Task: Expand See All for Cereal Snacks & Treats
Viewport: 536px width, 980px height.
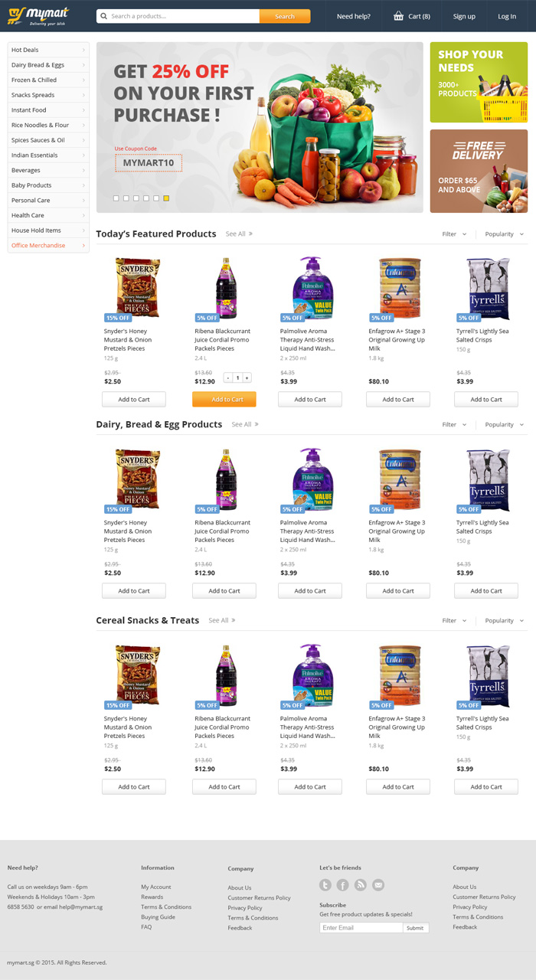Action: (x=222, y=621)
